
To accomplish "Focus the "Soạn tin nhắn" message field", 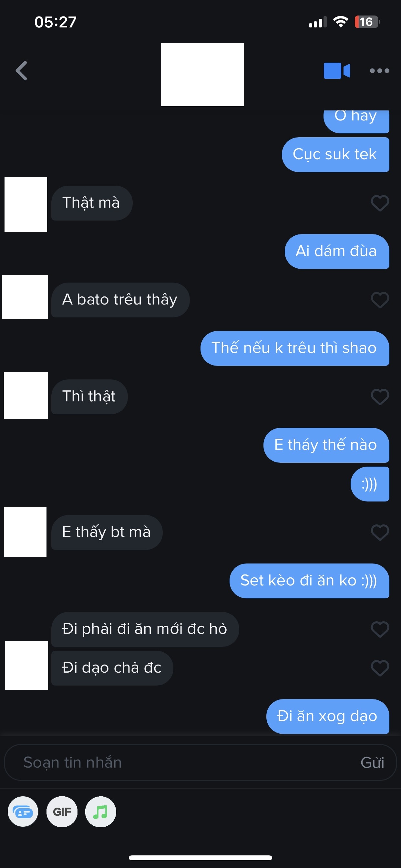I will (x=200, y=762).
